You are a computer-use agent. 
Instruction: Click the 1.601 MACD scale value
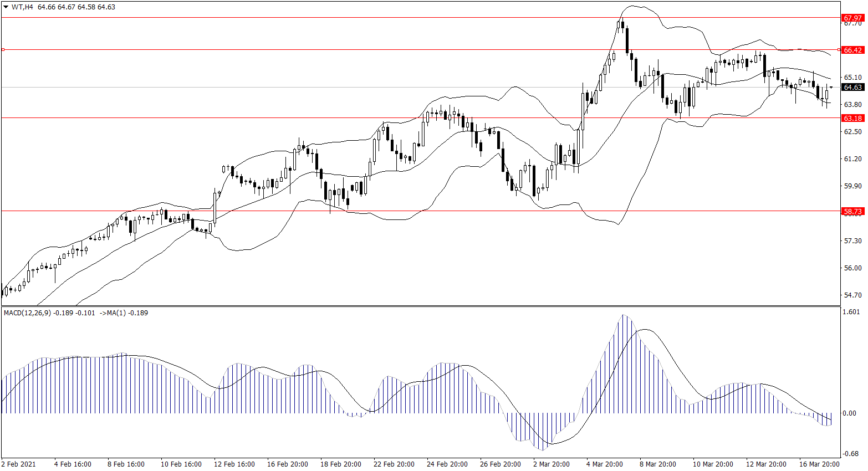[x=851, y=312]
